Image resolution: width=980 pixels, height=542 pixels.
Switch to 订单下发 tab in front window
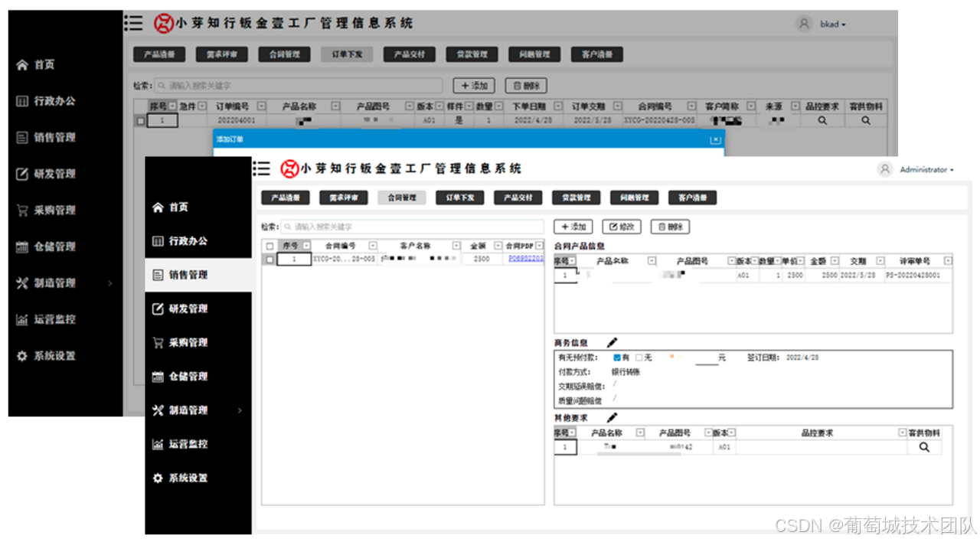(460, 198)
